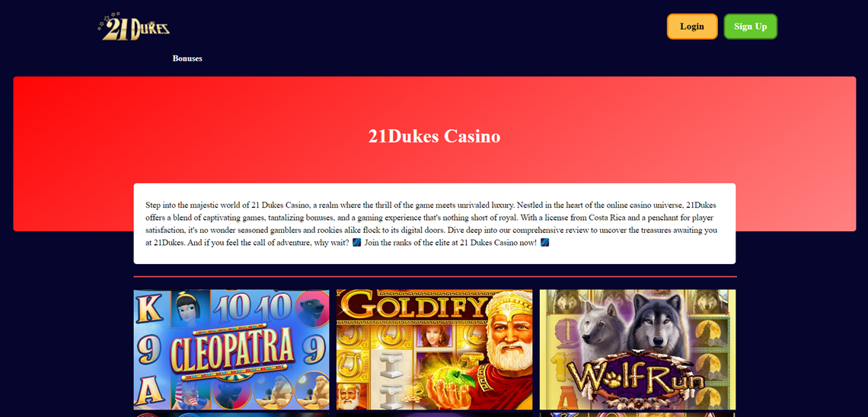Image resolution: width=868 pixels, height=417 pixels.
Task: Open the Bonuses menu item
Action: [x=187, y=58]
